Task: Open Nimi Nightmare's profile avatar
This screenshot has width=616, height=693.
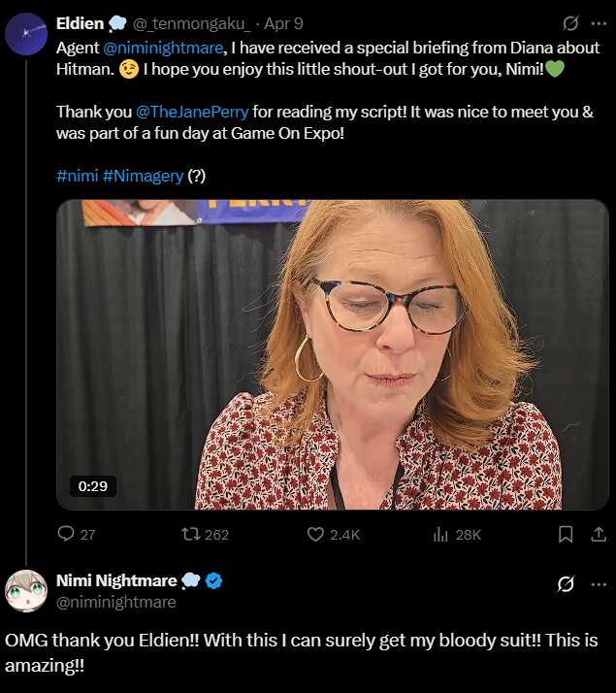Action: coord(26,590)
